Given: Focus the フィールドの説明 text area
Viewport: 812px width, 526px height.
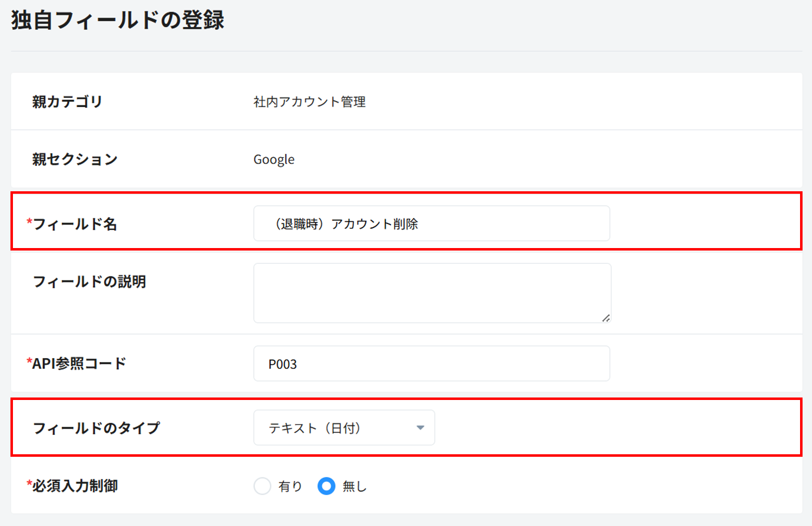Looking at the screenshot, I should pos(431,293).
